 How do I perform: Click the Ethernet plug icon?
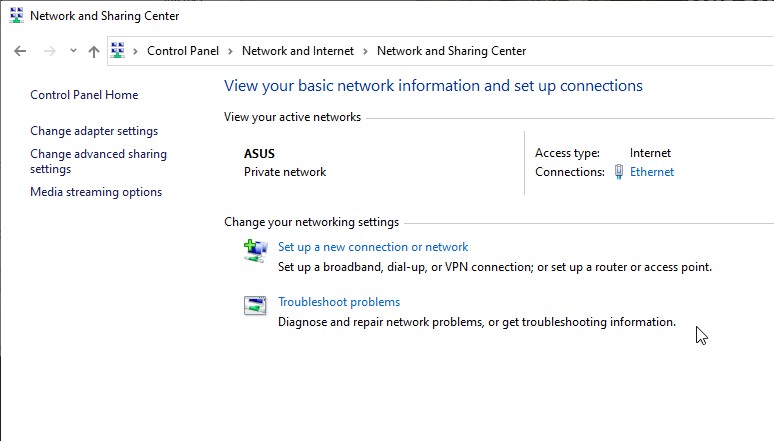tap(619, 172)
